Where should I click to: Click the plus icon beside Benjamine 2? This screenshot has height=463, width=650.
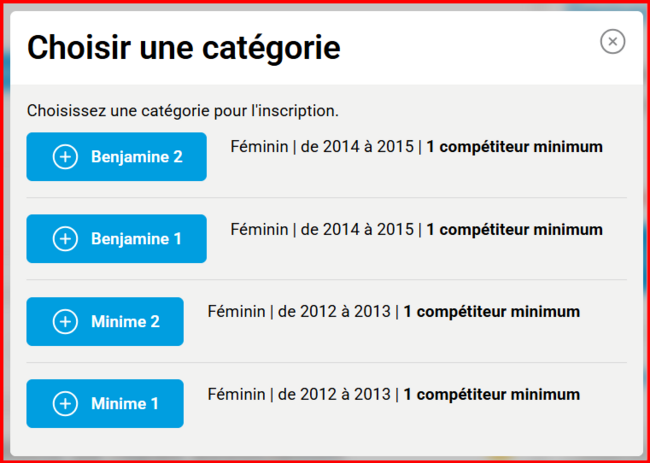point(65,157)
